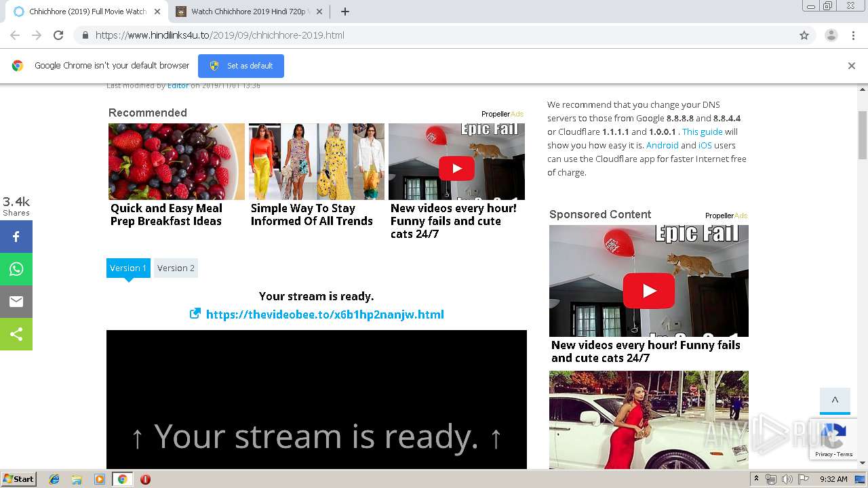Viewport: 868px width, 488px height.
Task: Click the woman in red dress ad image
Action: pyautogui.click(x=649, y=420)
